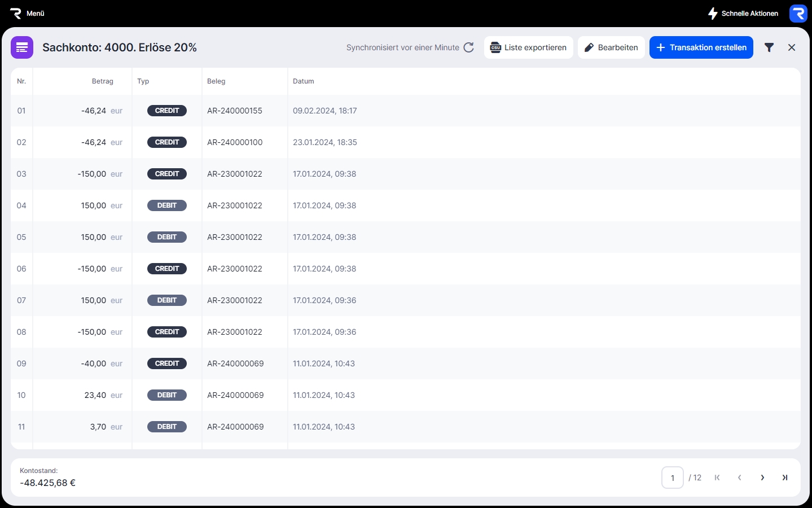Sort by Datum column header

[x=303, y=81]
